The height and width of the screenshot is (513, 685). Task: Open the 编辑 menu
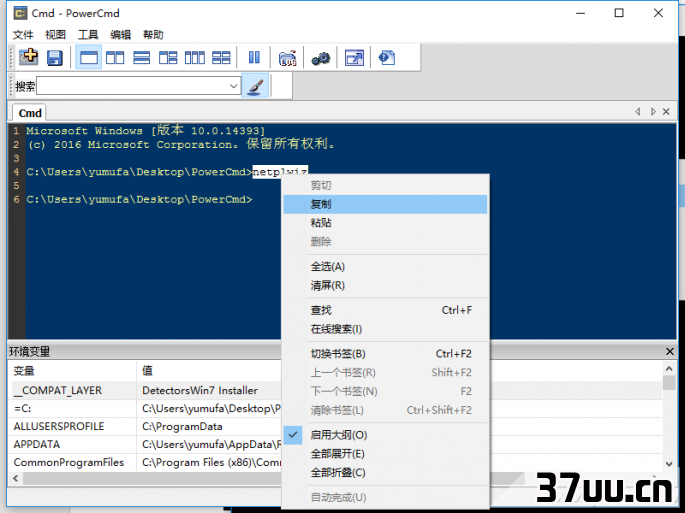(x=121, y=35)
